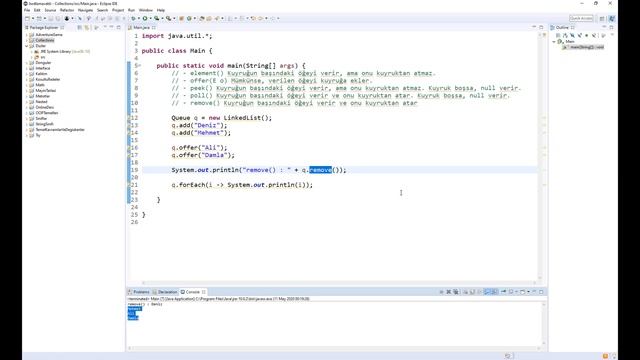Click the editor horizontal scrollbar
The width and height of the screenshot is (640, 360).
point(339,283)
